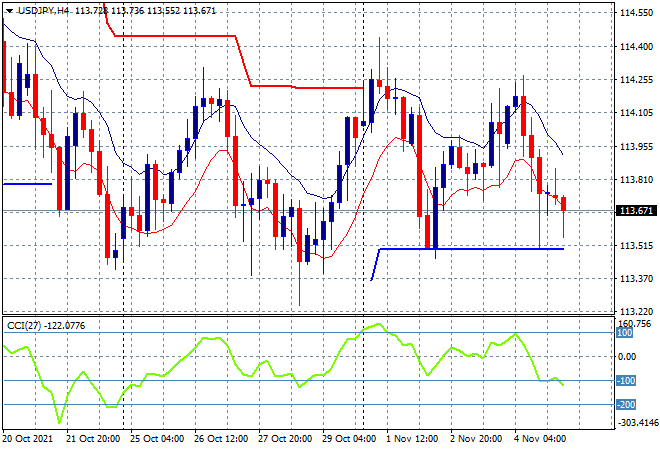The image size is (660, 450).
Task: Click the last green CCI line point
Action: tap(563, 385)
